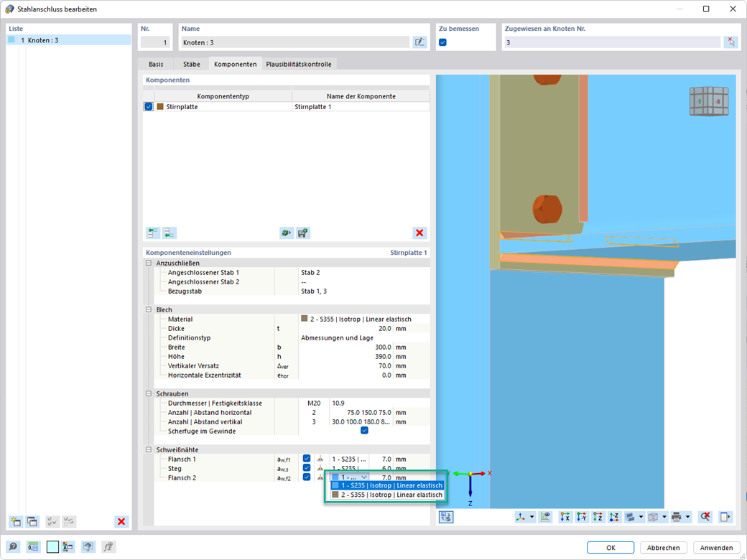Click the Anwenden button
Viewport: 747px width, 560px height.
click(717, 548)
